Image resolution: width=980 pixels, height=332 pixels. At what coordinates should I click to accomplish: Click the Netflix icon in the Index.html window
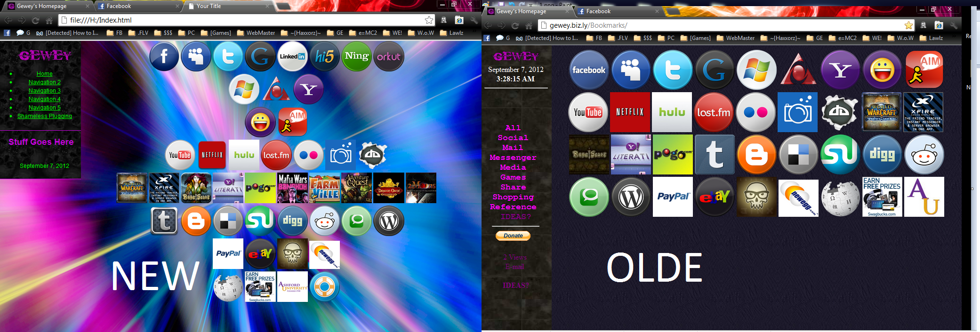(x=212, y=155)
